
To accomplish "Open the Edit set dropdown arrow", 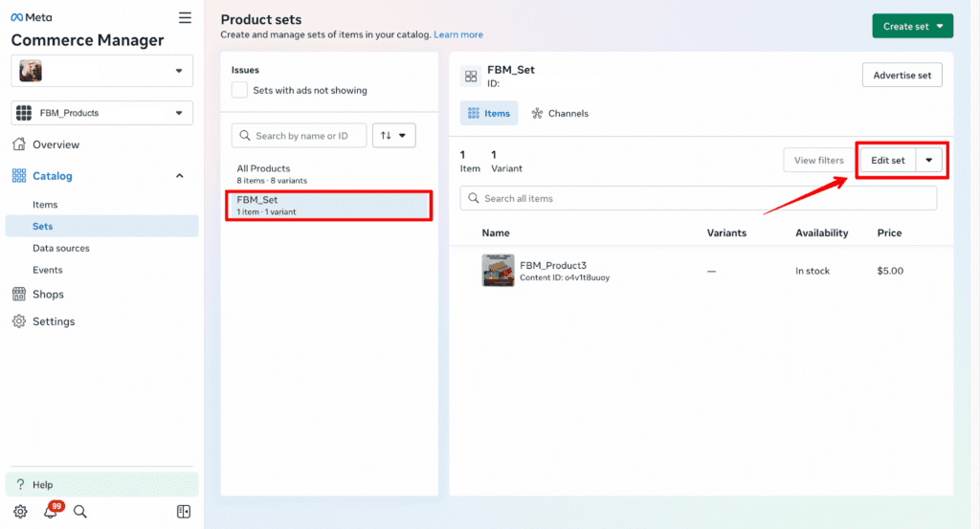I will pos(929,160).
